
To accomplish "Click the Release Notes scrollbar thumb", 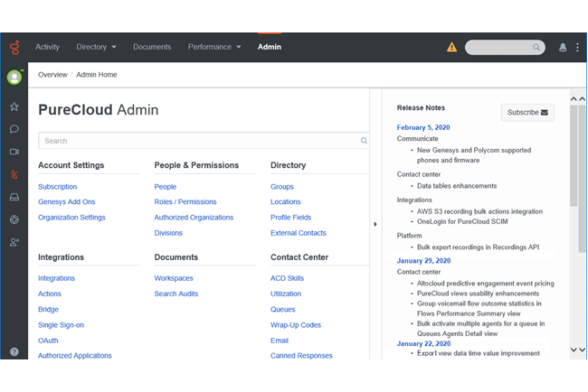I will coord(573,156).
